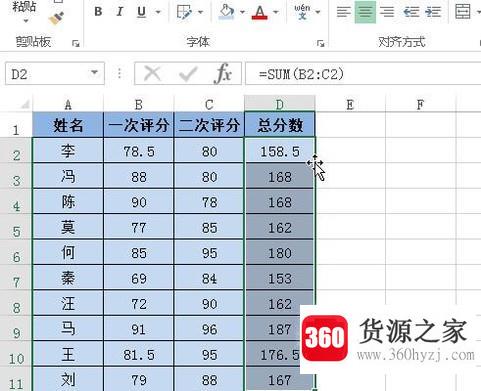
Task: Click the cell containing 158.5
Action: point(280,151)
